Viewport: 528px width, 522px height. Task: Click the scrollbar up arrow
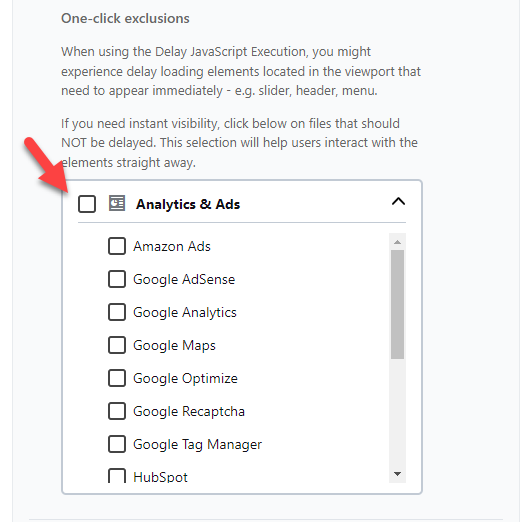[397, 242]
